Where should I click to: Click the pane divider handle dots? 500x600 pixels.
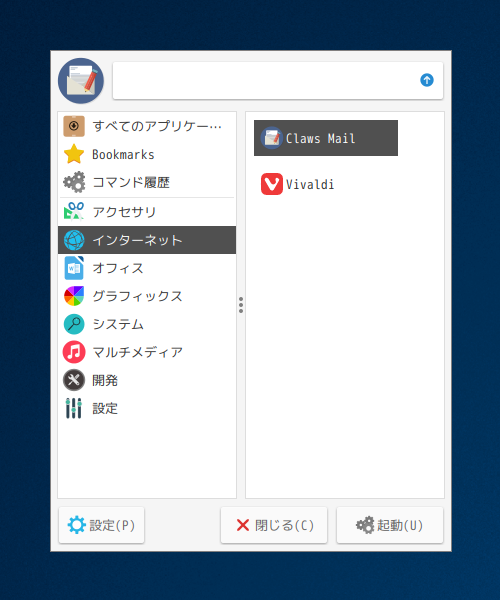(x=241, y=305)
